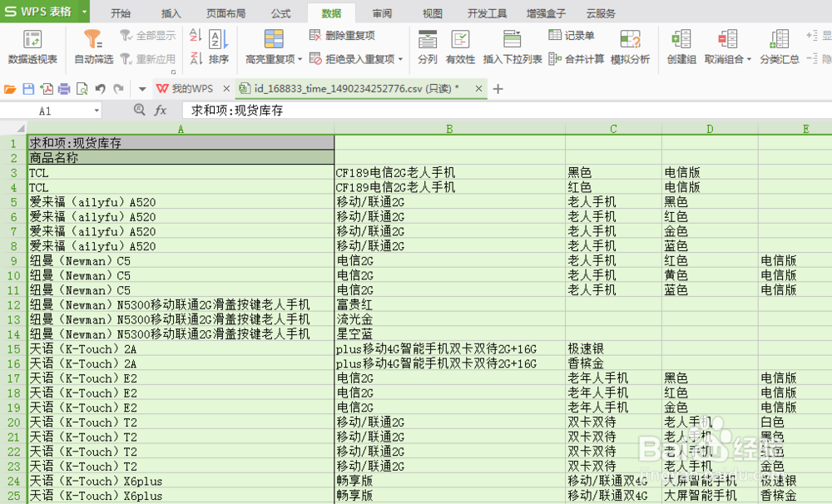Click the Name Box showing A1

point(45,111)
